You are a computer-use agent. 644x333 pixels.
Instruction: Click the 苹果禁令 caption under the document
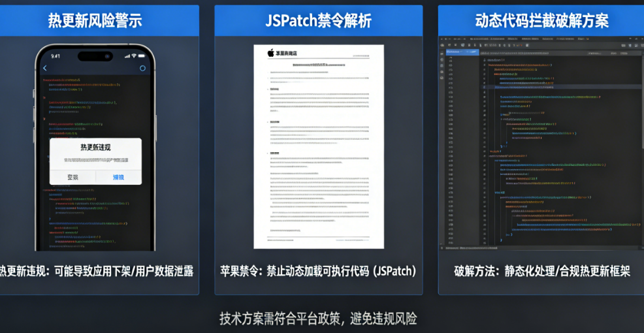coord(318,271)
